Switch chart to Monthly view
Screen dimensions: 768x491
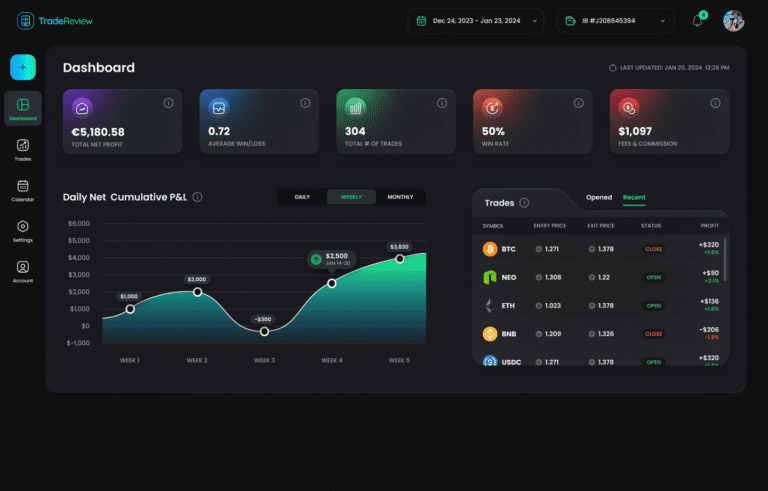[400, 197]
